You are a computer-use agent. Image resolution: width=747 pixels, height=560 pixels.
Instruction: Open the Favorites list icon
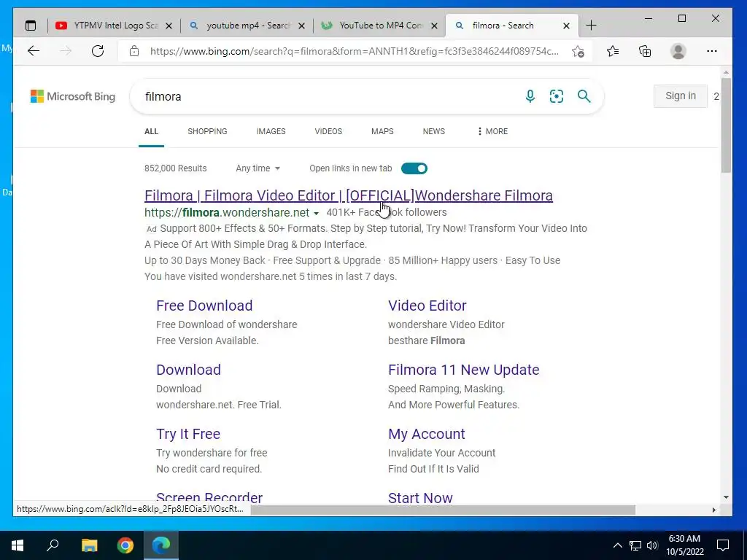click(613, 51)
